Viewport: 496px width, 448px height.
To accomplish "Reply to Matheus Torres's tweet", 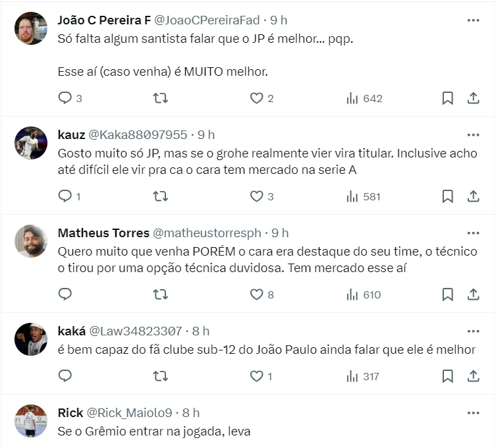I will pos(65,294).
